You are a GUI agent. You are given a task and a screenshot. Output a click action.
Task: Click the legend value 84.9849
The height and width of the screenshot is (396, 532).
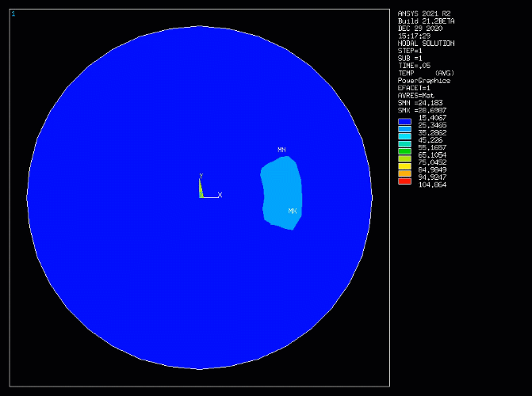(x=432, y=170)
